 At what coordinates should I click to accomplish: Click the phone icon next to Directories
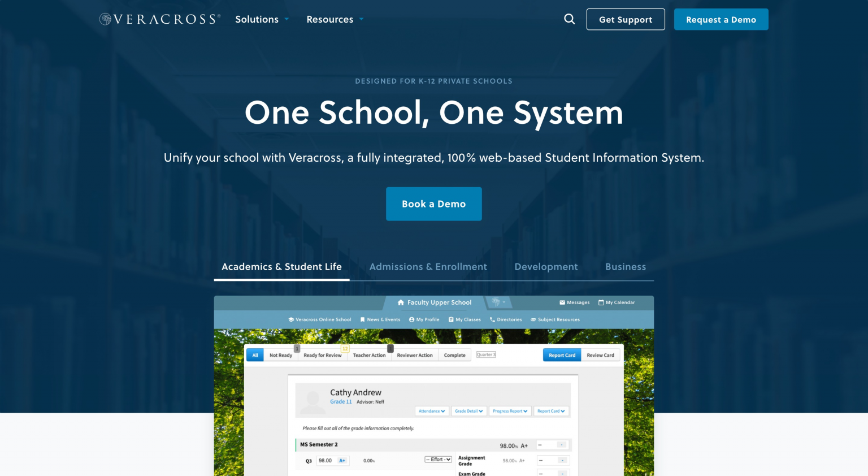491,319
